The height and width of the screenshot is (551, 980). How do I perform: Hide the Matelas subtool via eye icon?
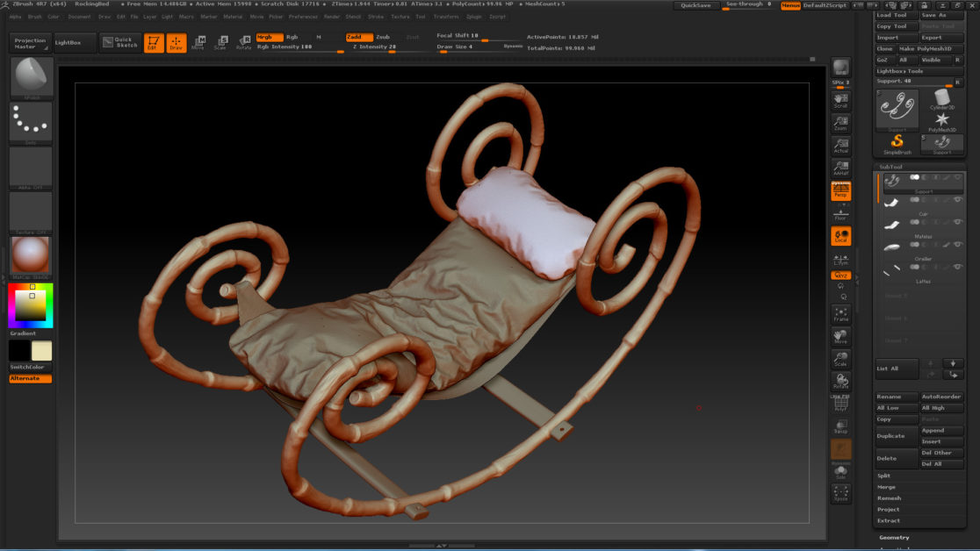[x=957, y=223]
